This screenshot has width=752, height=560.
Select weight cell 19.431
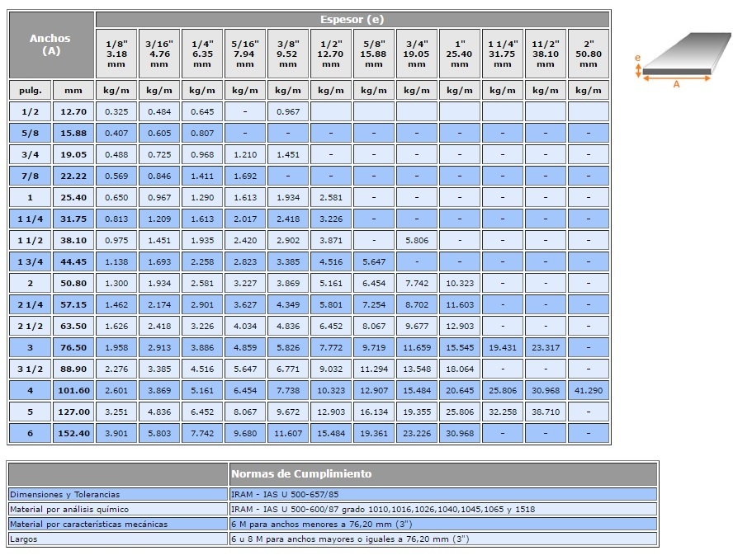503,347
